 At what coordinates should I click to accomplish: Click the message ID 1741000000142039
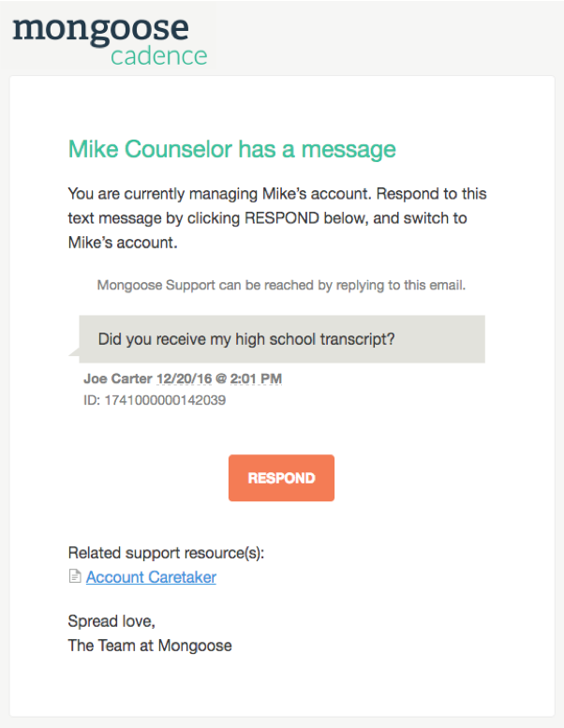pyautogui.click(x=165, y=400)
